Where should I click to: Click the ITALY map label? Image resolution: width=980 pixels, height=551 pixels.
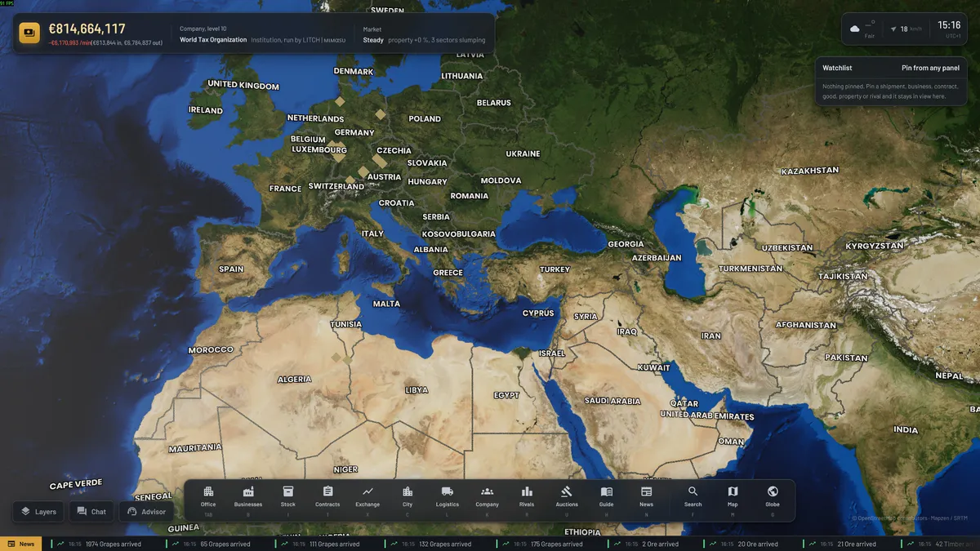click(x=372, y=233)
